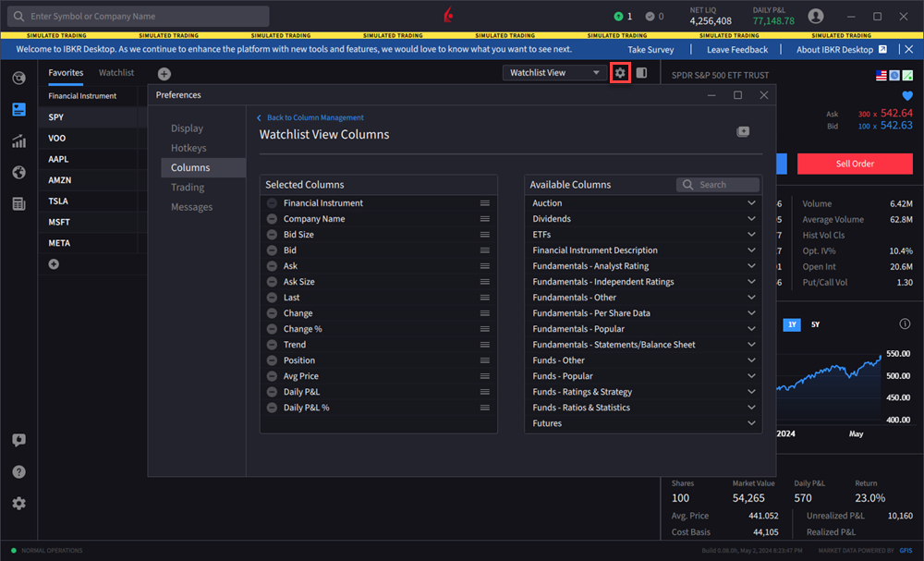Switch to the Favorites tab

[x=66, y=72]
